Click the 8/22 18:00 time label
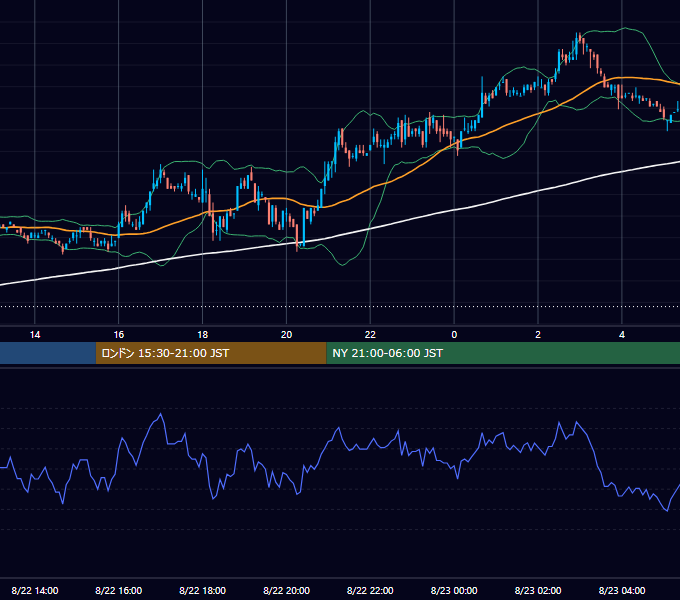The width and height of the screenshot is (680, 600). [x=203, y=590]
